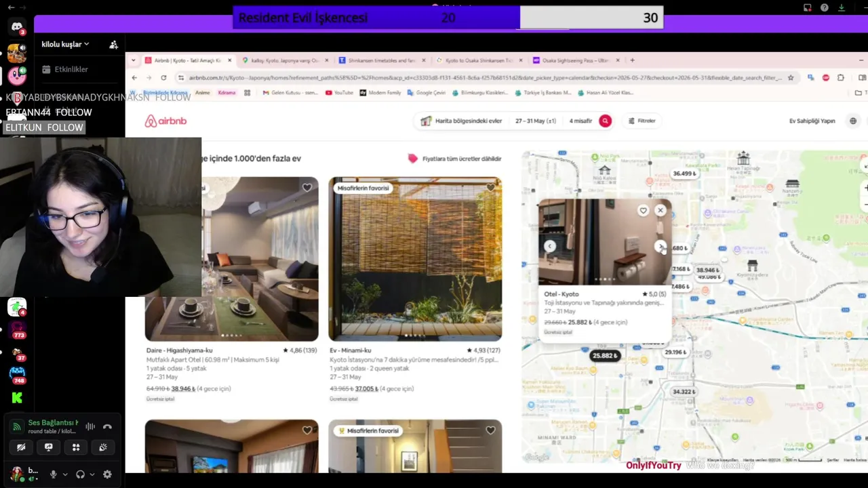The image size is (868, 488).
Task: Open Filtreler filter panel
Action: 642,121
